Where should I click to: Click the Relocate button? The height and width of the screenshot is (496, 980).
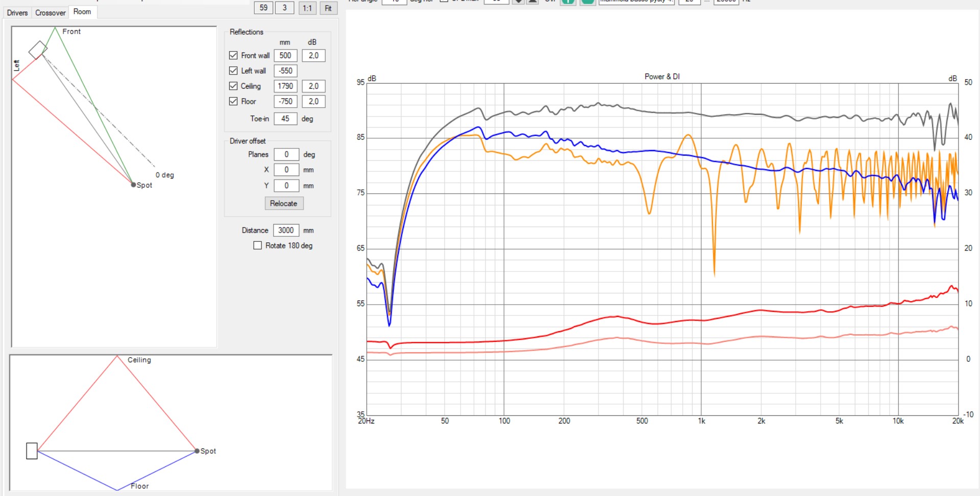click(x=284, y=203)
